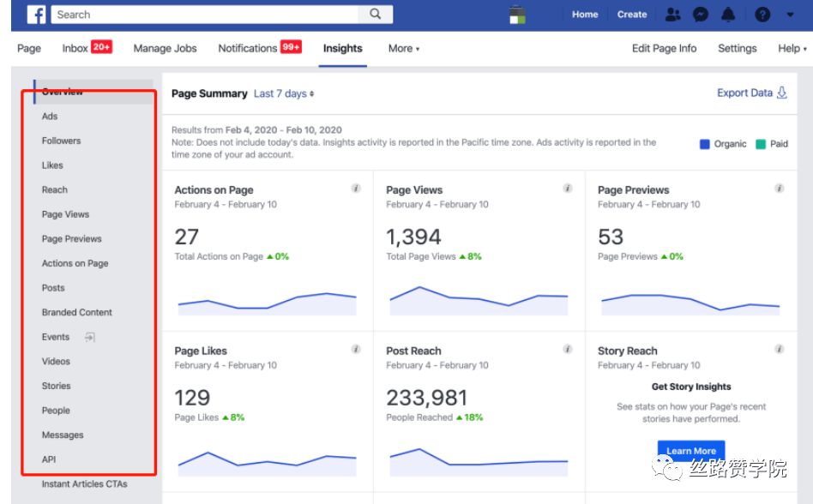Viewport: 813px width, 504px height.
Task: Click the Organic blue legend swatch
Action: (705, 144)
